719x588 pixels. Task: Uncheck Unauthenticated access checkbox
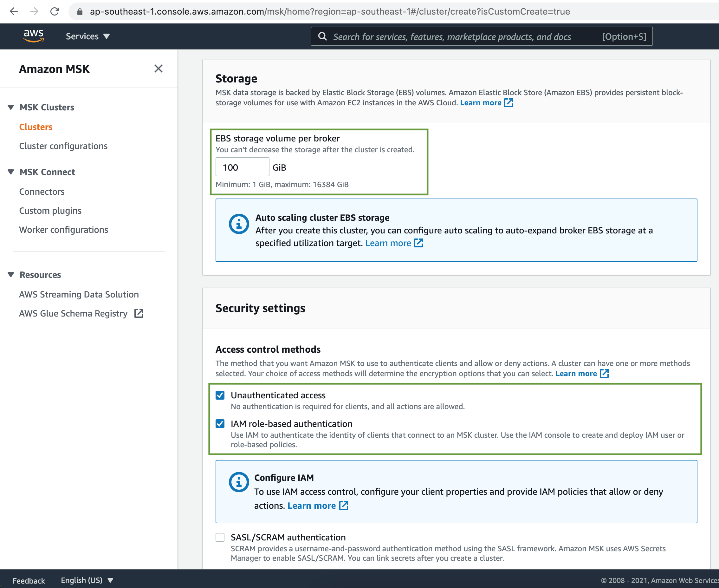point(220,395)
